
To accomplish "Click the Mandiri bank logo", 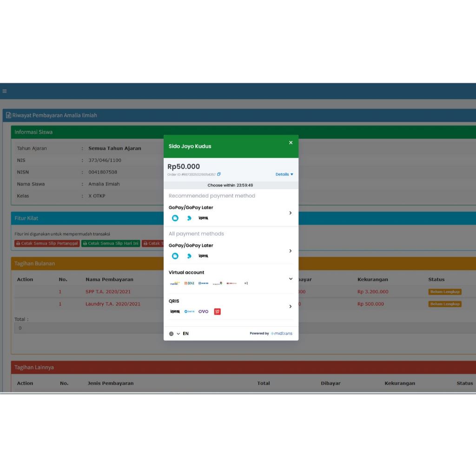I will point(175,283).
